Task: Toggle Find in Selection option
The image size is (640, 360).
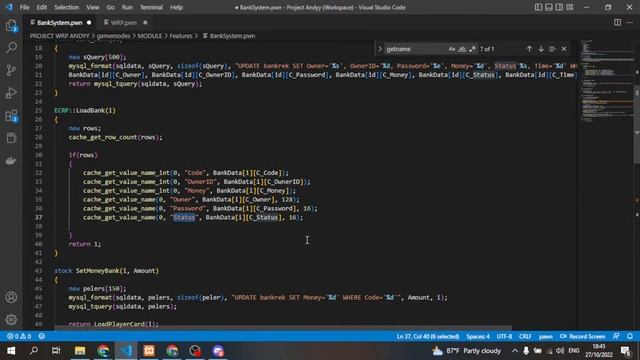Action: 552,49
